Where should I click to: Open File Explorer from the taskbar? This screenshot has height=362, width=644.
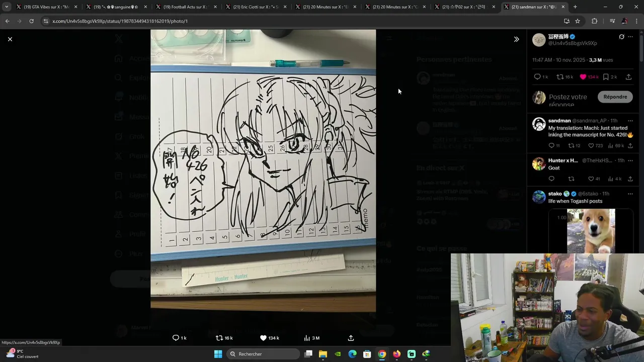tap(323, 354)
